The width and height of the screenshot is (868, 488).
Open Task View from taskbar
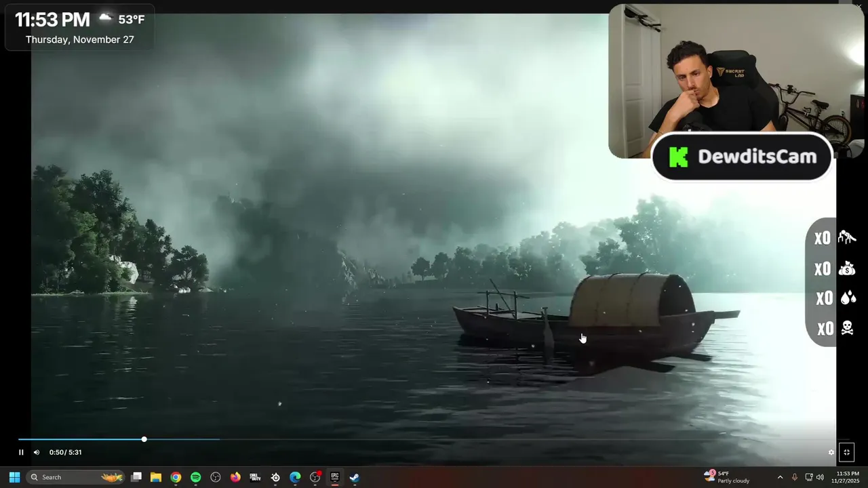[136, 477]
